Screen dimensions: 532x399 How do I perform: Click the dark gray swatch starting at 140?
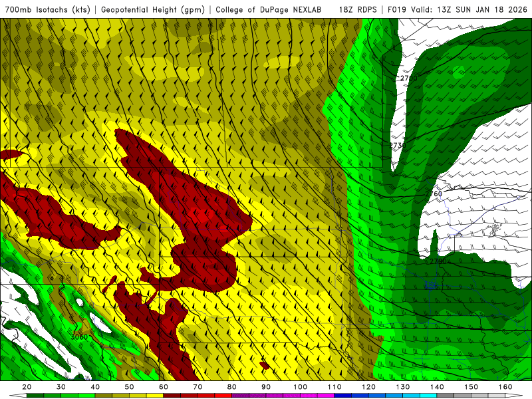445,396
